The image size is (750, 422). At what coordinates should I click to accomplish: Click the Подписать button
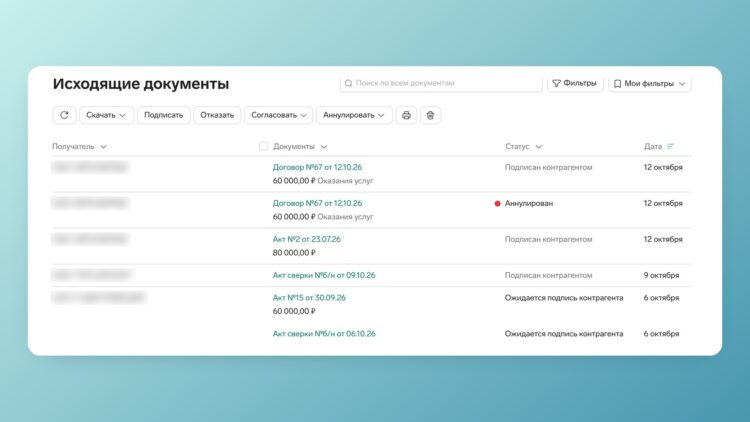tap(164, 115)
